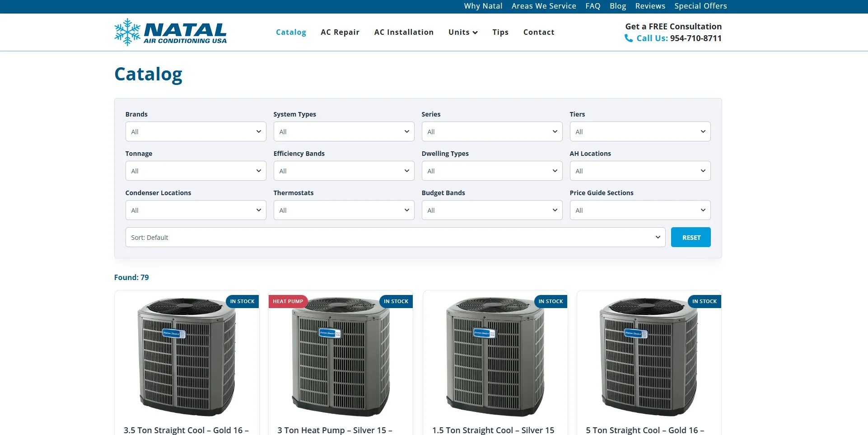
Task: Open the Budget Bands filter dropdown
Action: (492, 210)
